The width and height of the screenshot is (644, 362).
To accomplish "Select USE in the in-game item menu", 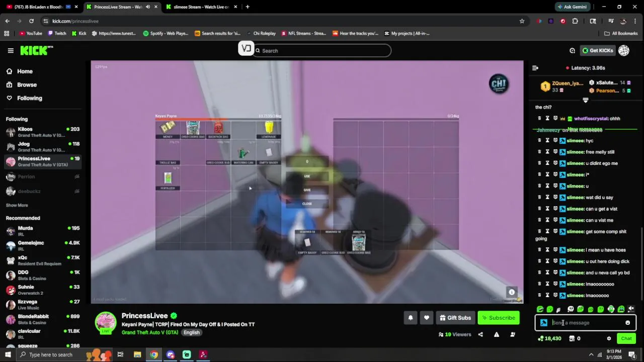I will (307, 176).
